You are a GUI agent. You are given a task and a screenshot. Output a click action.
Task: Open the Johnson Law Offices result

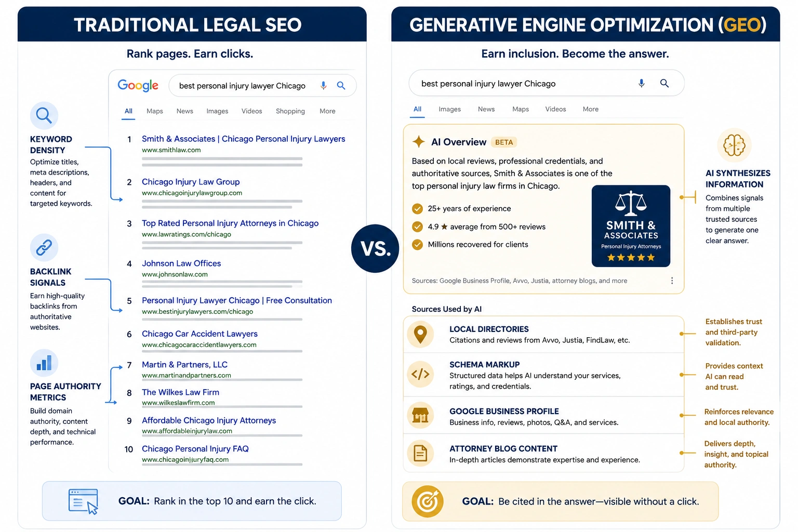pyautogui.click(x=181, y=263)
